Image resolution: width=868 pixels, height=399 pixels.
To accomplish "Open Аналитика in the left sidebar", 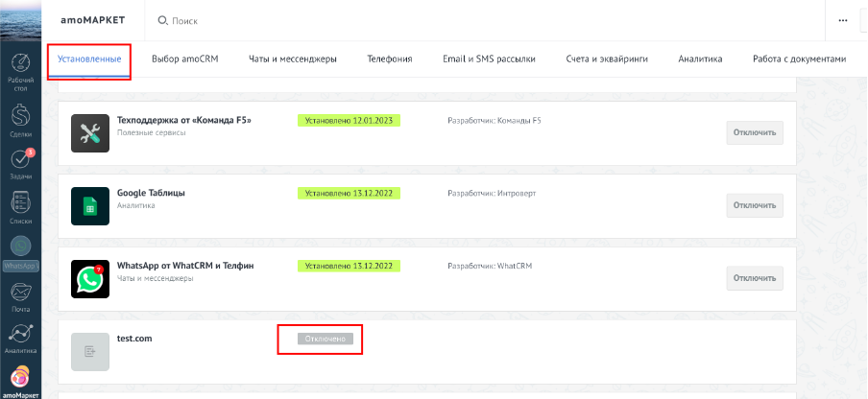I will click(20, 340).
